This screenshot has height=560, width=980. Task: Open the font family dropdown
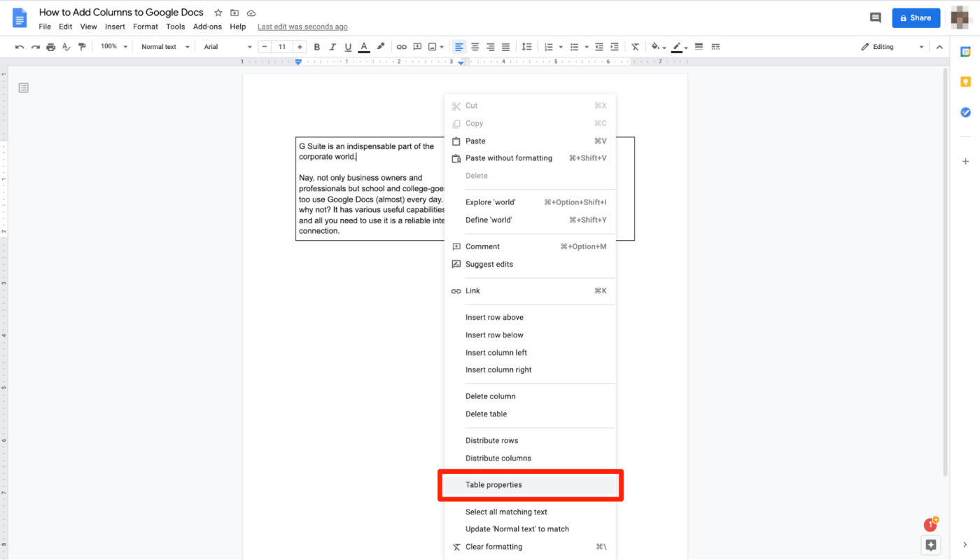224,46
